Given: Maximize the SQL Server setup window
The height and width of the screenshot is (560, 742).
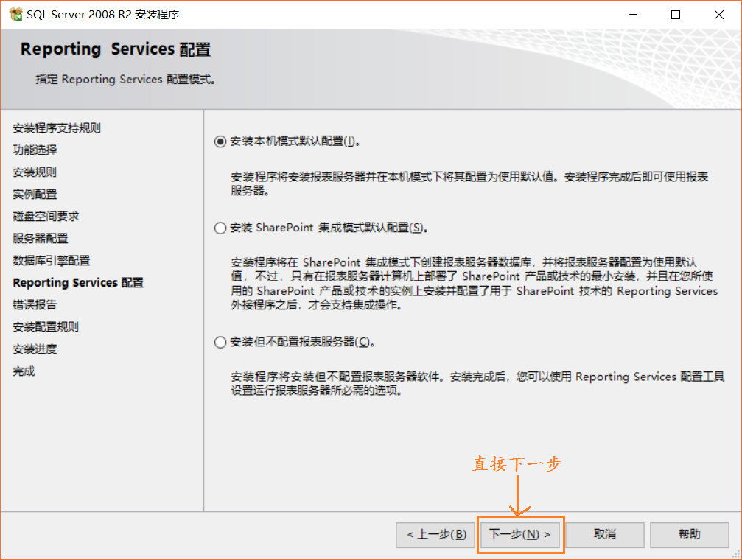Looking at the screenshot, I should tap(676, 15).
